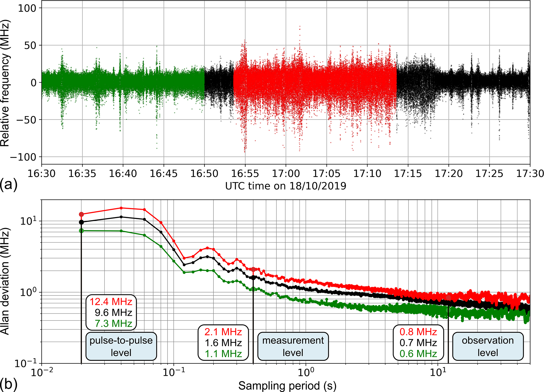Click the red 2.1 MHz annotation
The image size is (544, 392).
tap(223, 332)
